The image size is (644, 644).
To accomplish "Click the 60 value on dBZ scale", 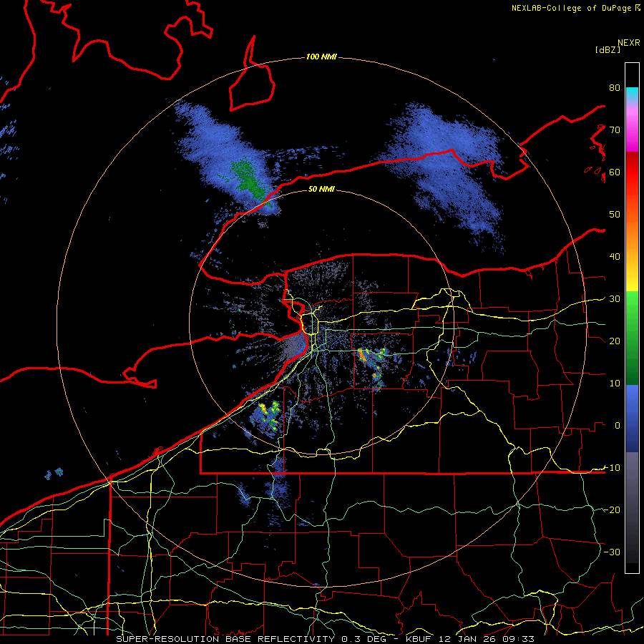I will [615, 172].
